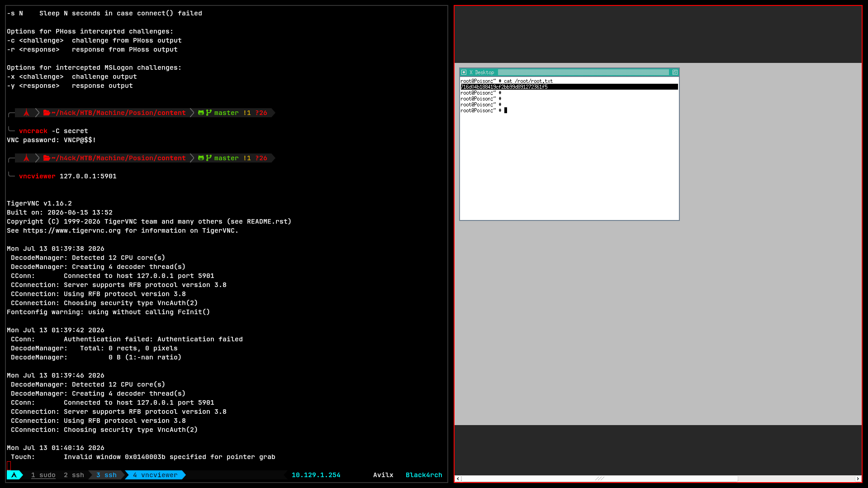868x488 pixels.
Task: Click the folder icon in the first prompt line
Action: pos(47,113)
